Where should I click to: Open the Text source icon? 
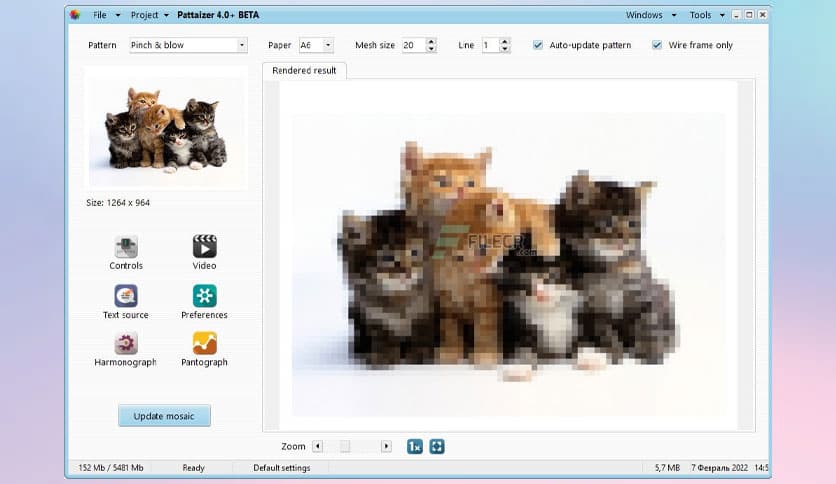point(126,296)
